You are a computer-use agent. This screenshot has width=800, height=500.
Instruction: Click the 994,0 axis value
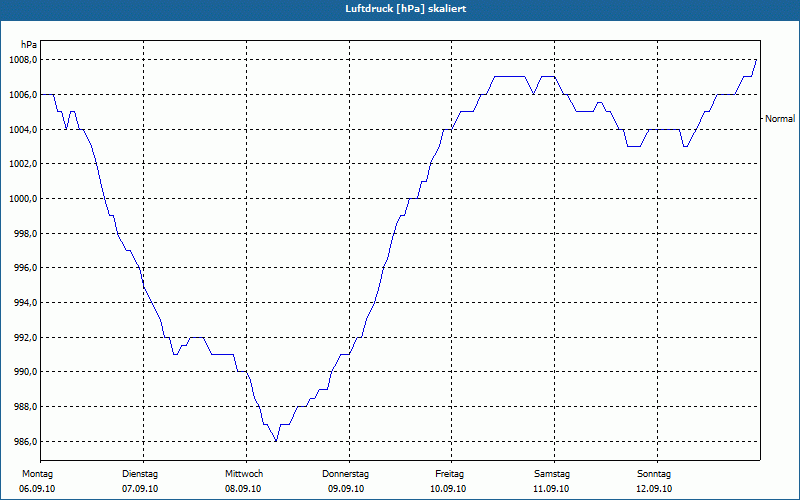(x=25, y=303)
